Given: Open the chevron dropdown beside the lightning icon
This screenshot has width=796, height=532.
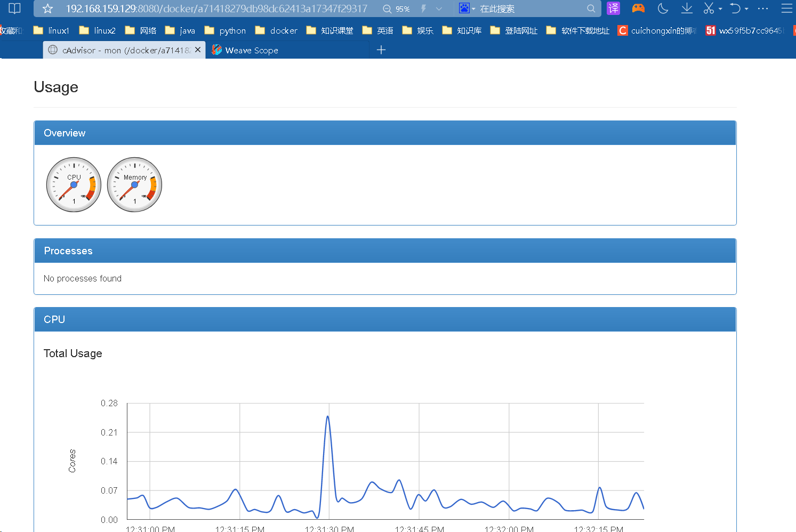Looking at the screenshot, I should click(x=438, y=9).
